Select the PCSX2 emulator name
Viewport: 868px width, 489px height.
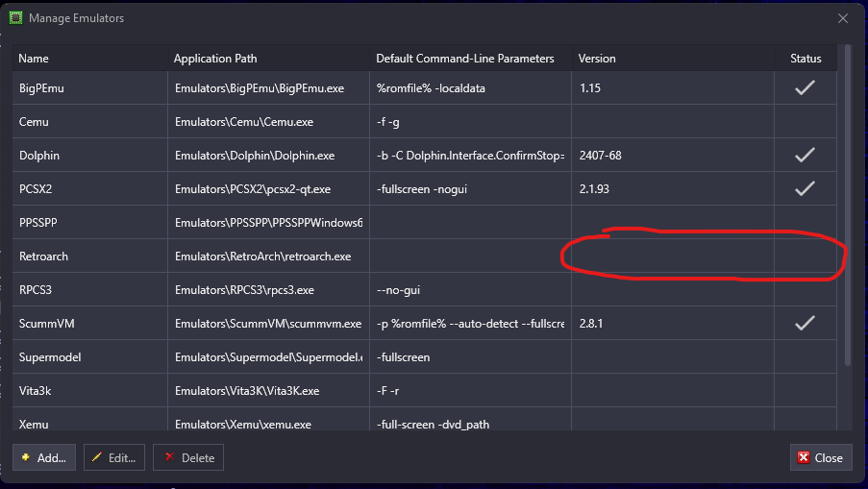(36, 188)
